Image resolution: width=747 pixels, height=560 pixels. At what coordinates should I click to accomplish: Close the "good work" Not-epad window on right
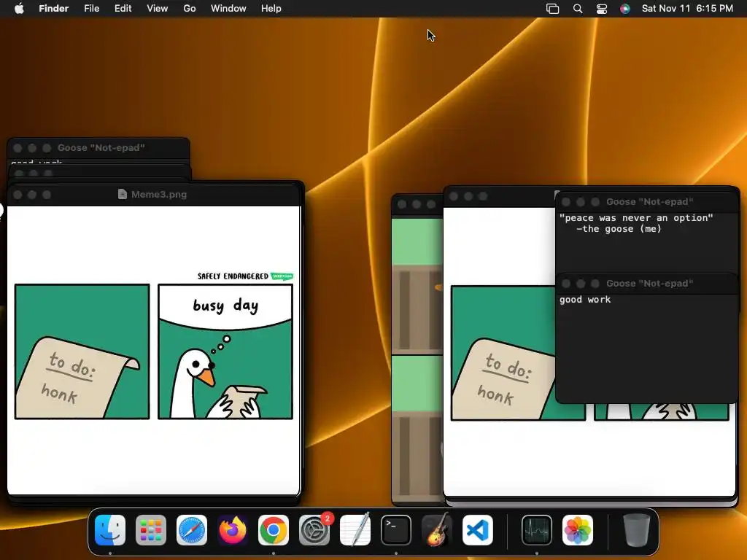pyautogui.click(x=566, y=284)
